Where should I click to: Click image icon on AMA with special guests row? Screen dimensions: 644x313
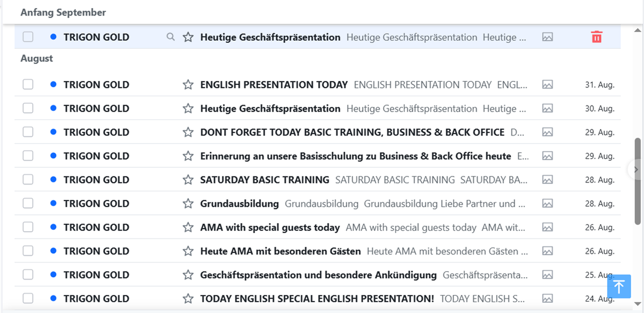point(547,227)
